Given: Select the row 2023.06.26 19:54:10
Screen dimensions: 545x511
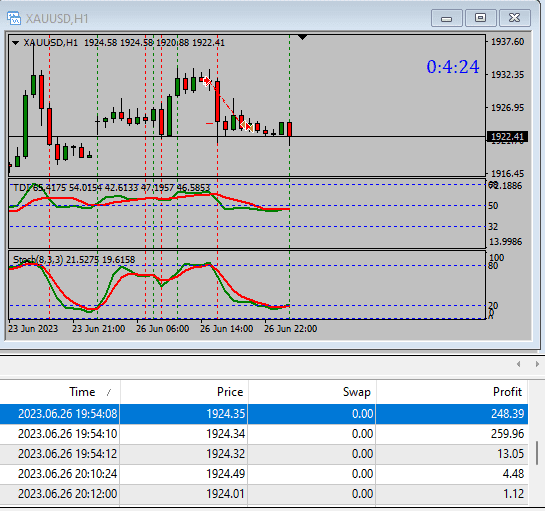Looking at the screenshot, I should 264,434.
